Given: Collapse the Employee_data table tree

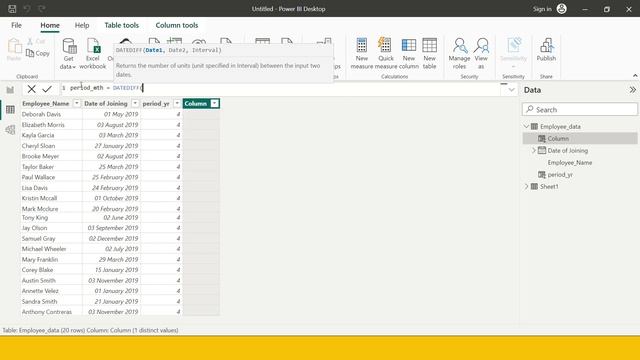Looking at the screenshot, I should [527, 127].
